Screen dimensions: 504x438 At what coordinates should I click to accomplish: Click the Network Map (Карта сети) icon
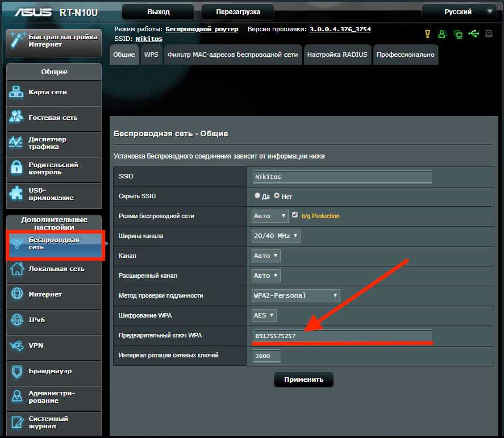[16, 92]
